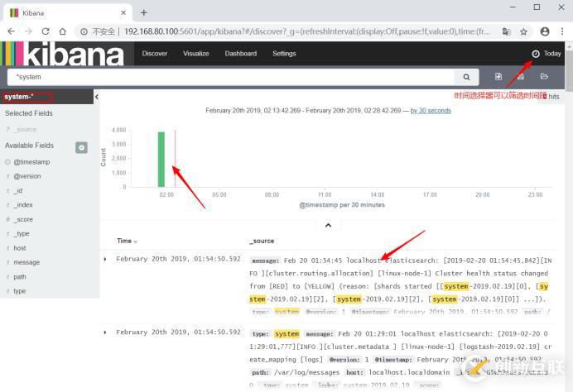The image size is (573, 392).
Task: Click the green histogram bar near 02:00
Action: click(161, 160)
